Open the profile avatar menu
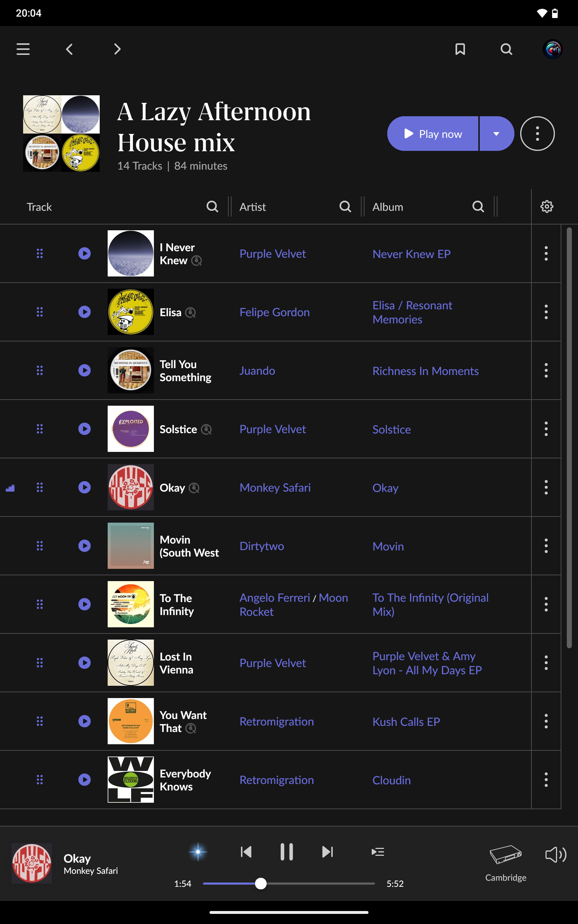This screenshot has height=924, width=578. click(x=552, y=49)
